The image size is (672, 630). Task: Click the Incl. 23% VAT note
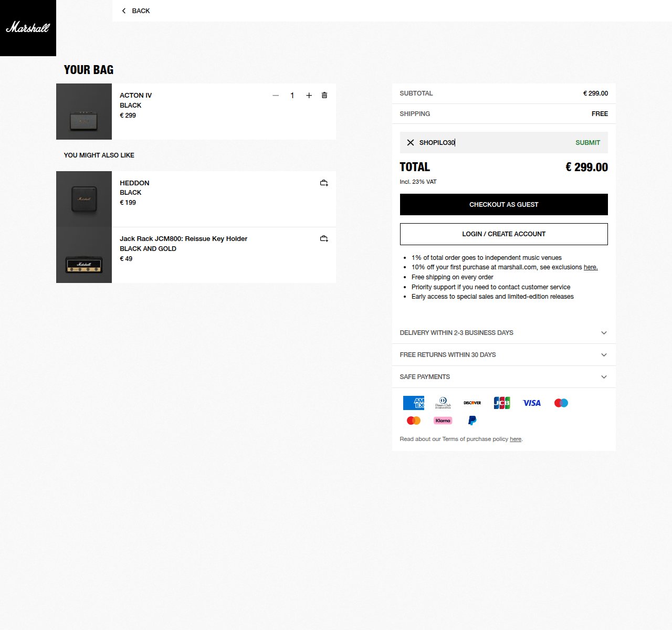[x=418, y=182]
